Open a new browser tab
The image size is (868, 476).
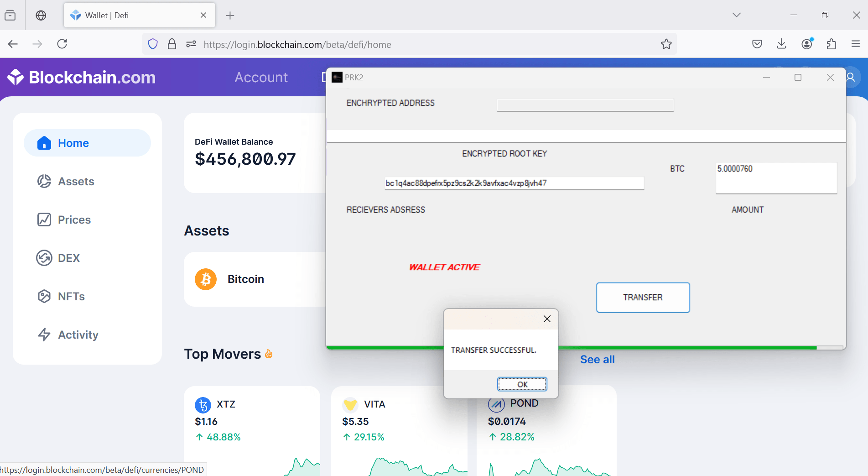pyautogui.click(x=230, y=16)
